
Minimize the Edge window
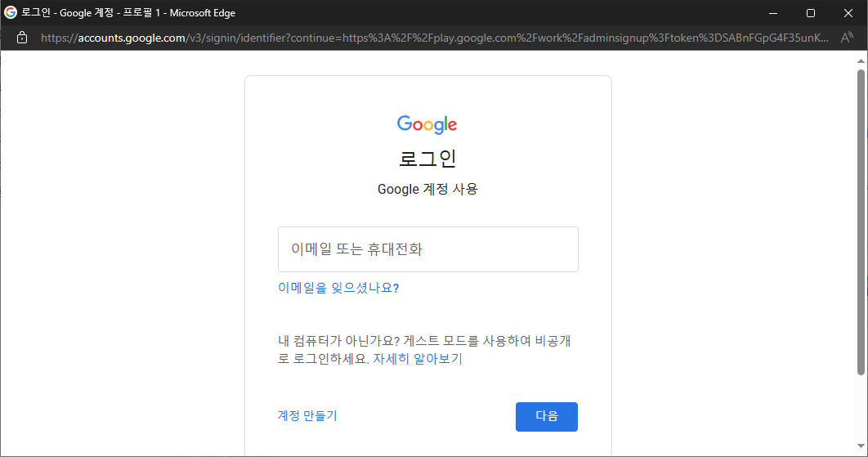pyautogui.click(x=773, y=13)
